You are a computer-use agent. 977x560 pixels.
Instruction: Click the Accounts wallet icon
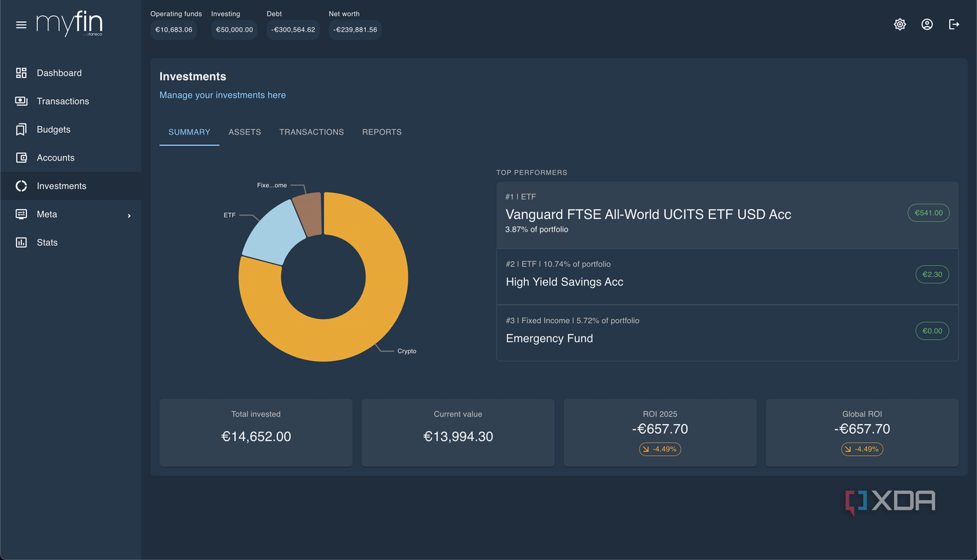point(21,158)
